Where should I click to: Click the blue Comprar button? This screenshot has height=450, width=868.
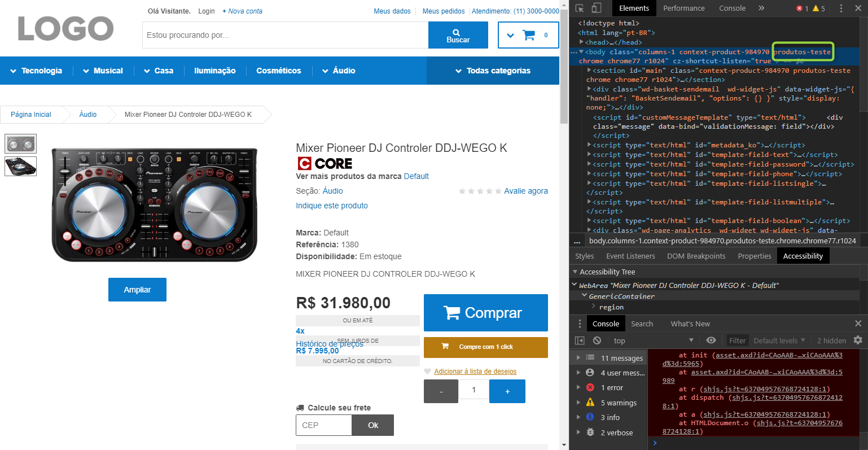click(x=485, y=313)
